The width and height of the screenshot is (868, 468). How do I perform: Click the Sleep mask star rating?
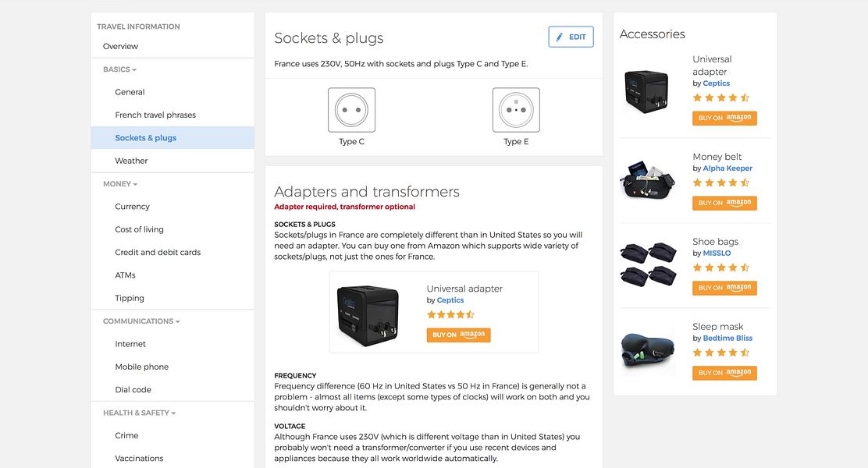point(721,353)
